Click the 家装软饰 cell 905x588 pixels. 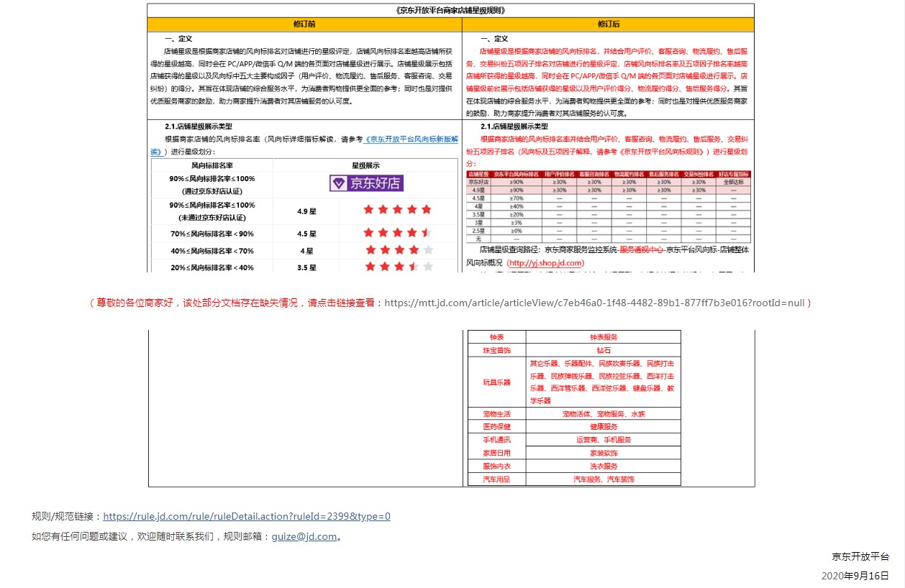coord(604,453)
